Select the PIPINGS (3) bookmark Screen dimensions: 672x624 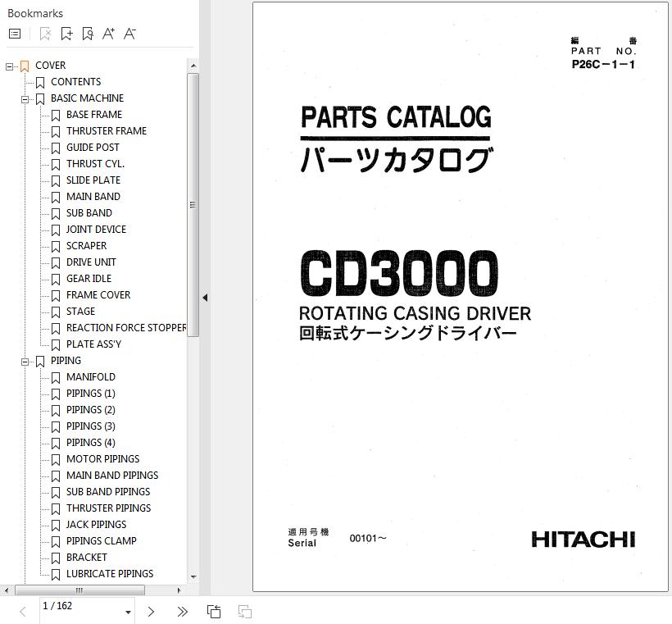90,426
